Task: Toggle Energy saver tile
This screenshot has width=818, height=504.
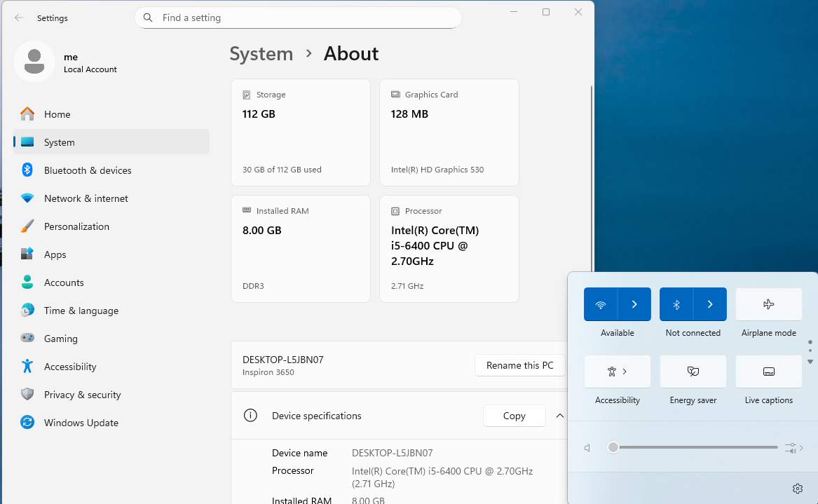Action: pyautogui.click(x=693, y=372)
